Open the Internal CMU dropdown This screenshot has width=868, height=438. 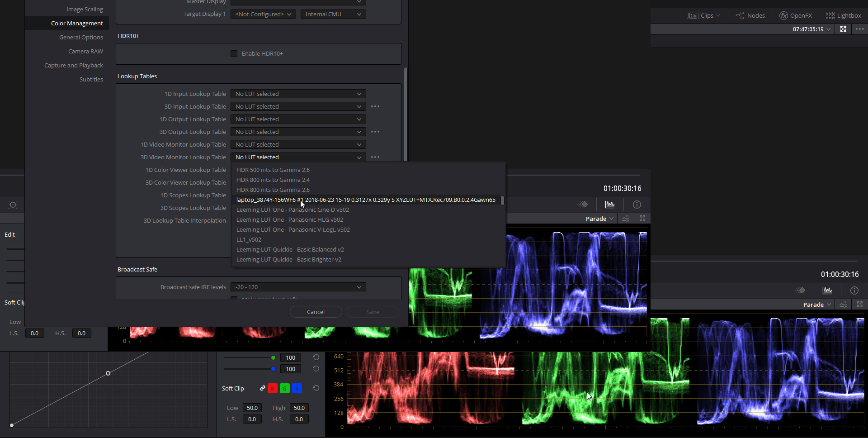pyautogui.click(x=333, y=14)
